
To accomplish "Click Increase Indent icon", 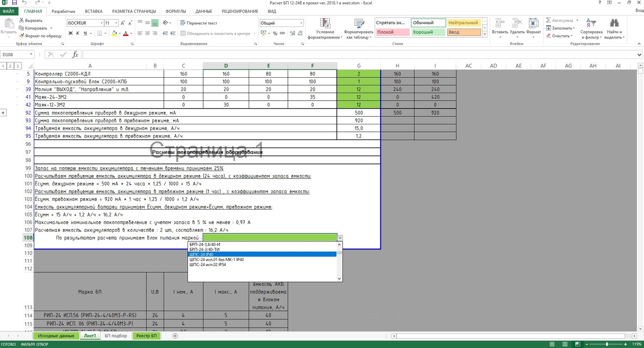I will tap(173, 33).
